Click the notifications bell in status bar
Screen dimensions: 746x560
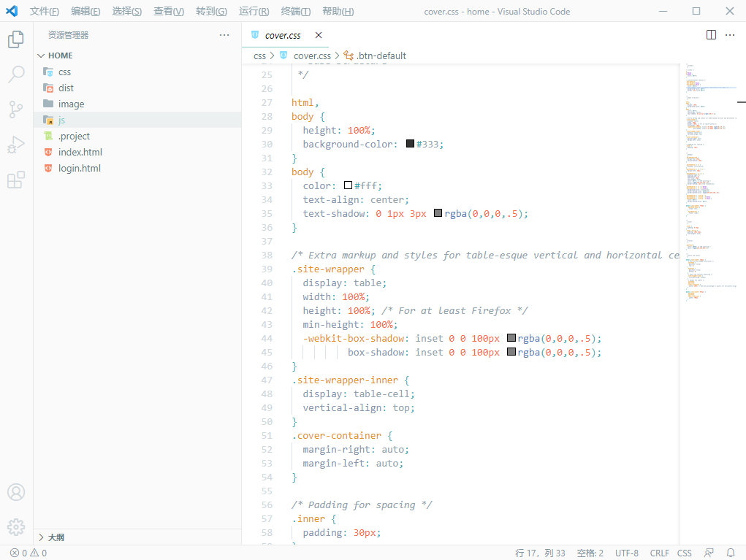[x=731, y=553]
